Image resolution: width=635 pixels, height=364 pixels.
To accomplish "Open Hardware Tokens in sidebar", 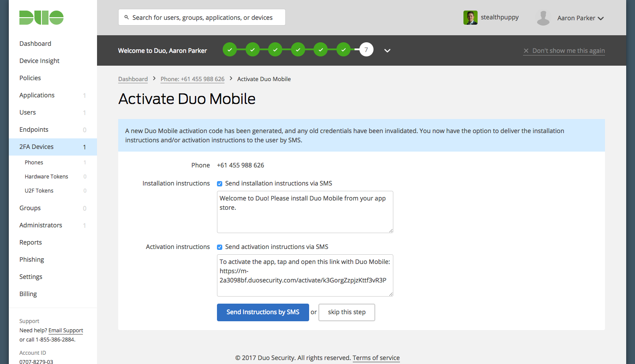I will pos(46,176).
